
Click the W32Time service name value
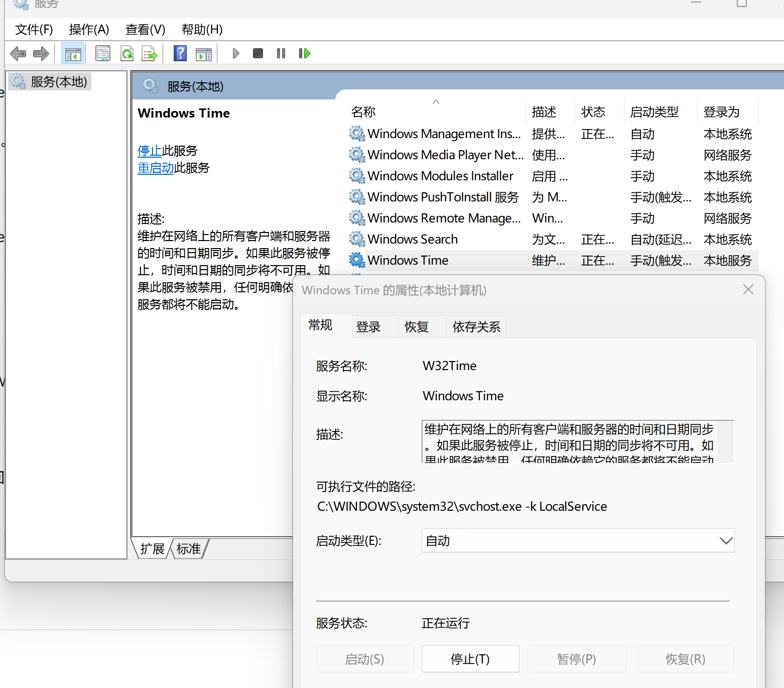click(x=450, y=366)
